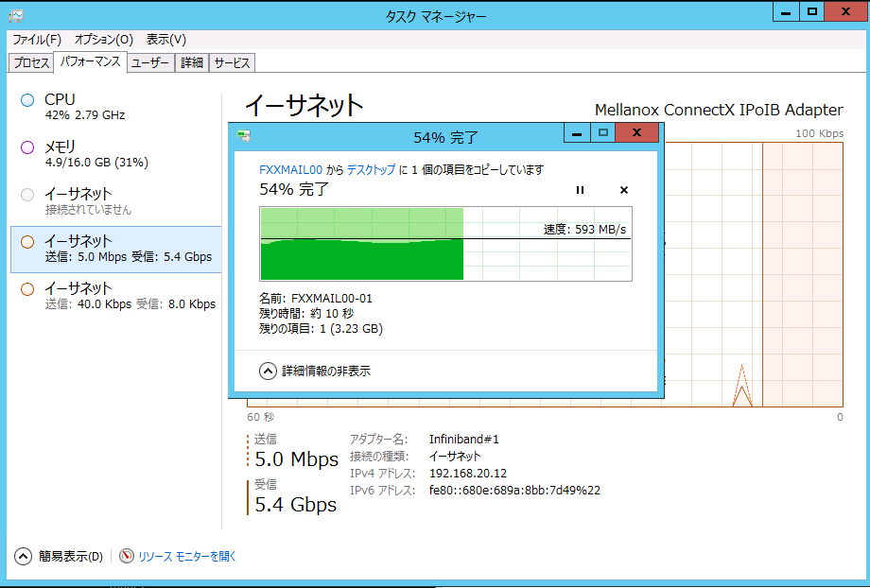Click the 100 Kbps graph scale label

coord(819,133)
